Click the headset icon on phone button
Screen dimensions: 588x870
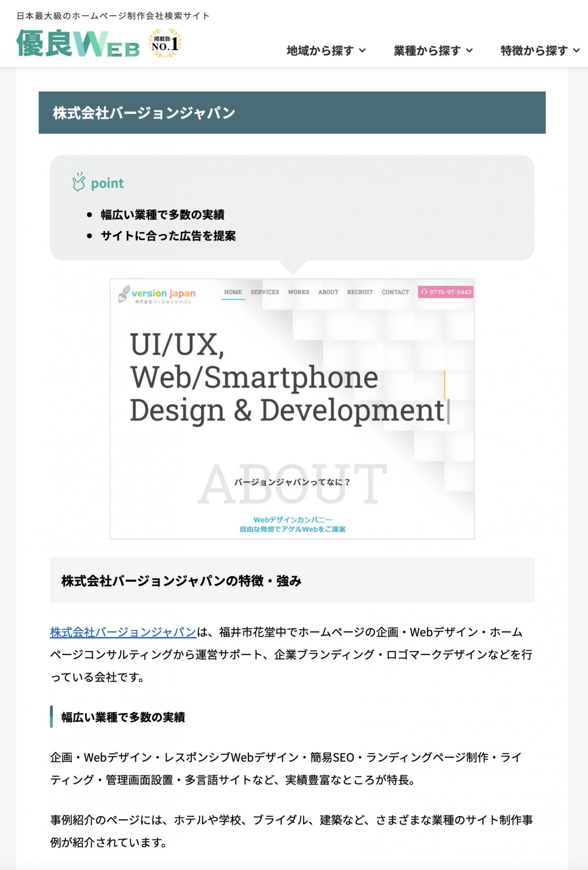424,292
